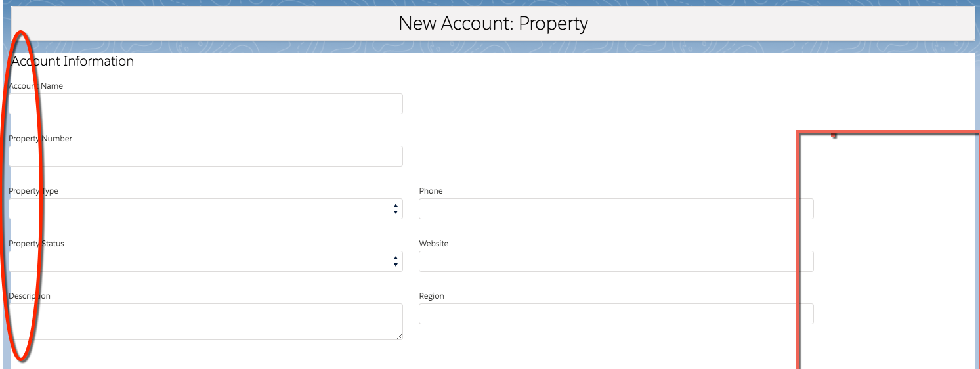Click the Property Number label text
The height and width of the screenshot is (369, 980).
pos(41,139)
